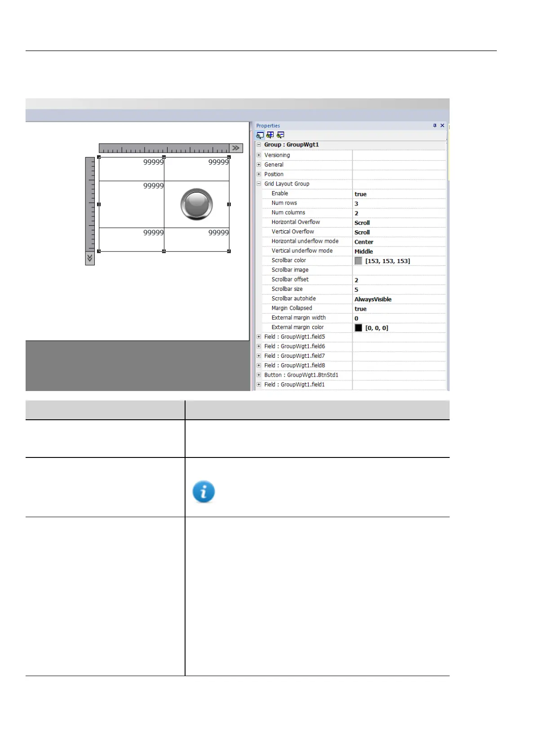
Task: Click the collapse-all properties icon with minus
Action: coord(280,135)
